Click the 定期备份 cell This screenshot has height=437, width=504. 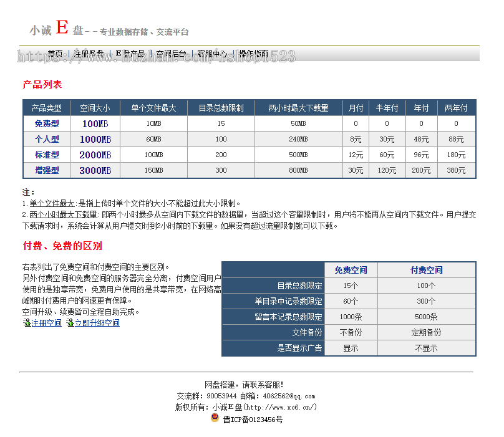tap(427, 332)
